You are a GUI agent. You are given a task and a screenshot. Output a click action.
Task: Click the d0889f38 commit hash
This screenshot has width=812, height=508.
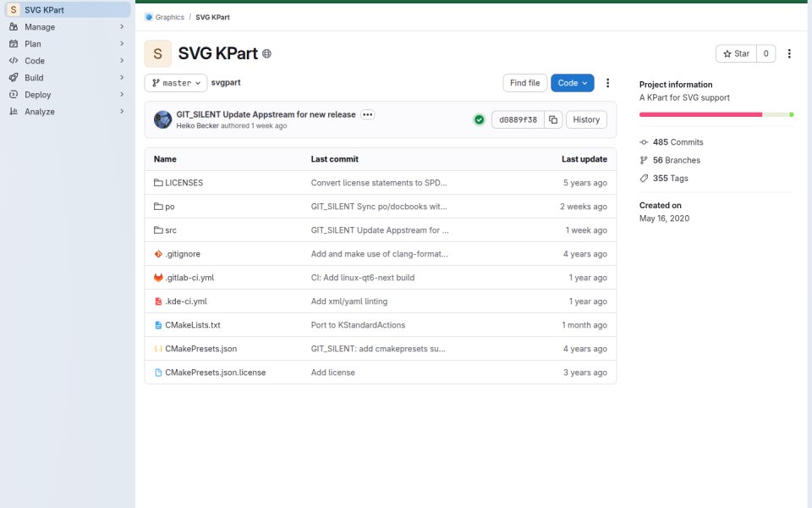coord(518,119)
